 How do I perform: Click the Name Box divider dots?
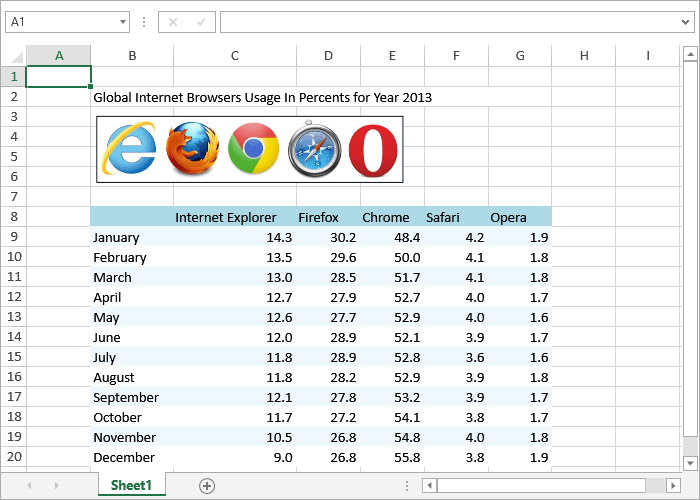pyautogui.click(x=144, y=22)
